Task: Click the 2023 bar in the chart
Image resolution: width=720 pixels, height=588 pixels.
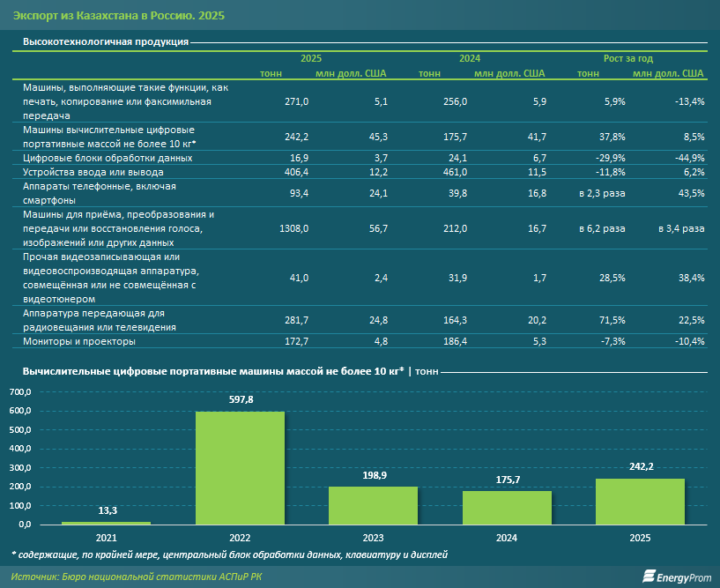Action: click(x=374, y=505)
